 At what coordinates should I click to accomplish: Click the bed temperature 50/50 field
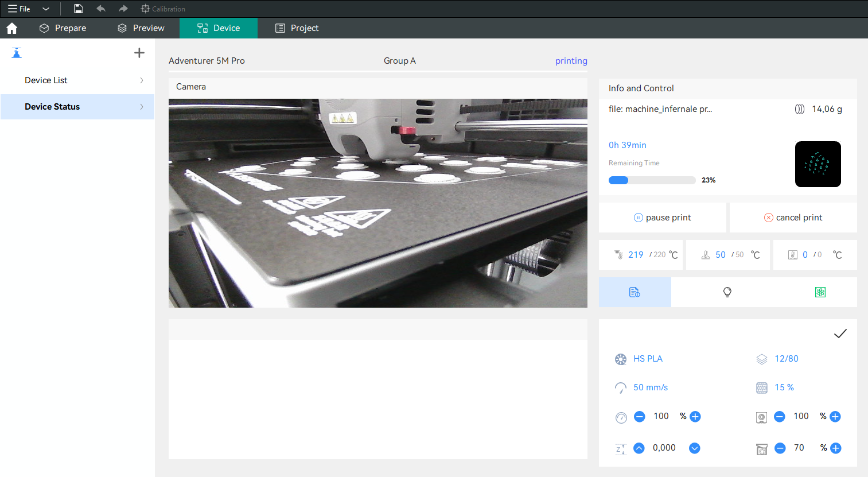coord(728,255)
